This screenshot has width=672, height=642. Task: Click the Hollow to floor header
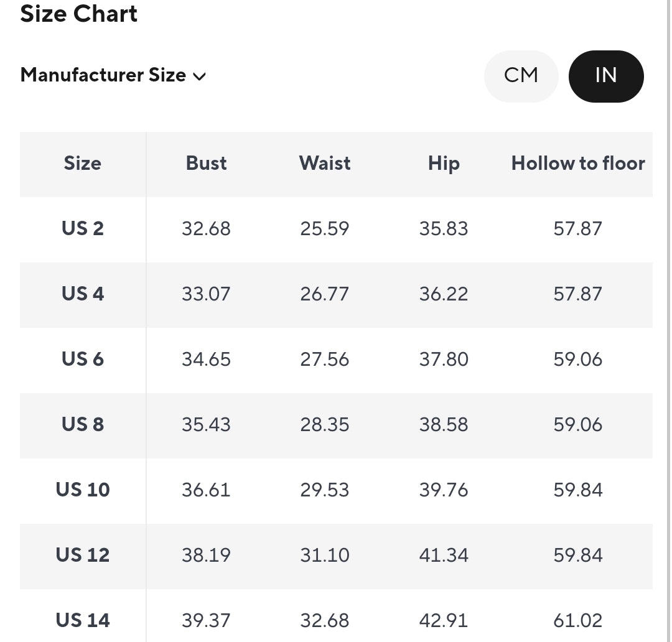[578, 164]
